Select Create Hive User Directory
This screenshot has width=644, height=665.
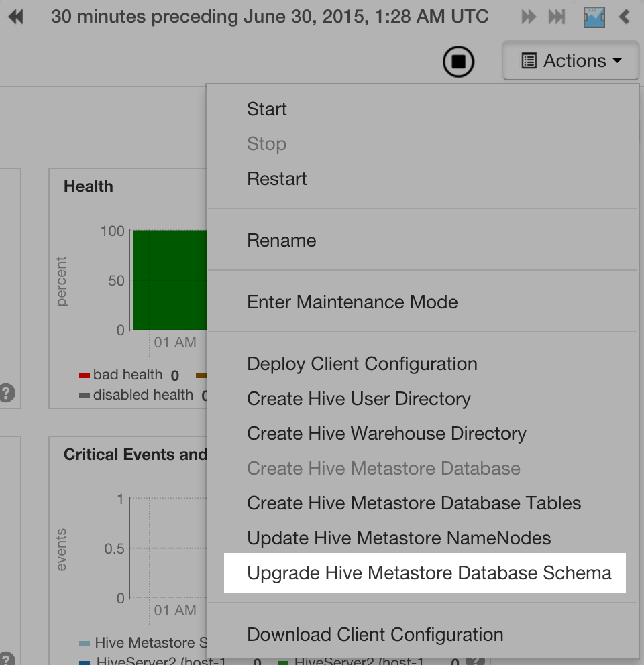tap(359, 398)
